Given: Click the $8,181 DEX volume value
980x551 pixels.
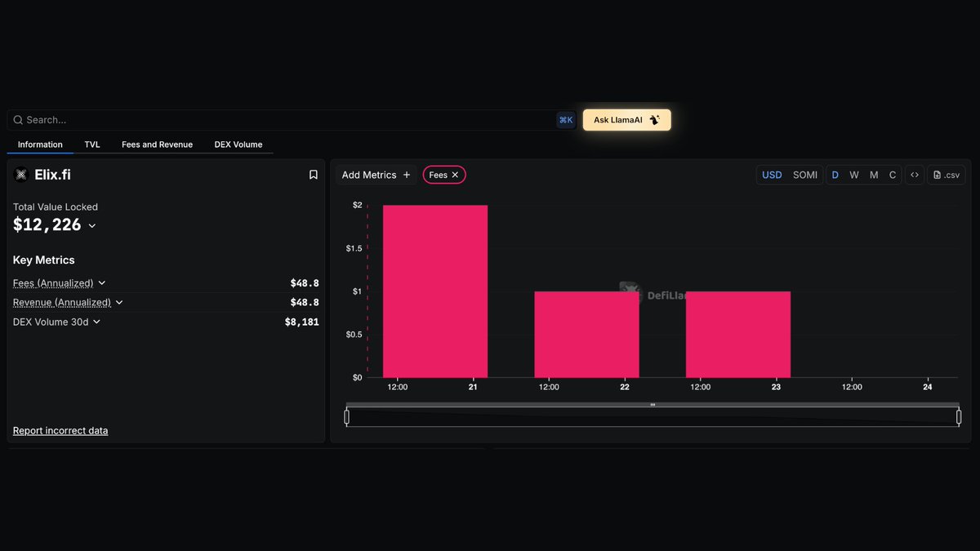Looking at the screenshot, I should pyautogui.click(x=301, y=322).
